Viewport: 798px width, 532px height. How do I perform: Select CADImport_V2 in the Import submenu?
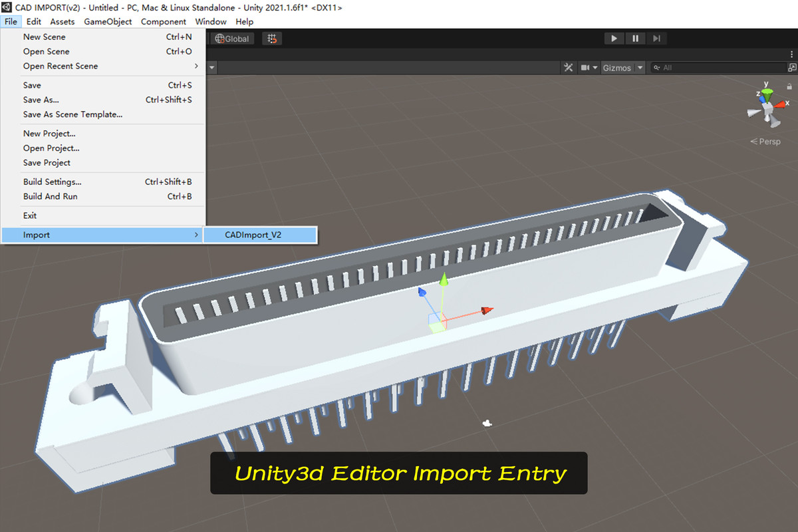(260, 235)
